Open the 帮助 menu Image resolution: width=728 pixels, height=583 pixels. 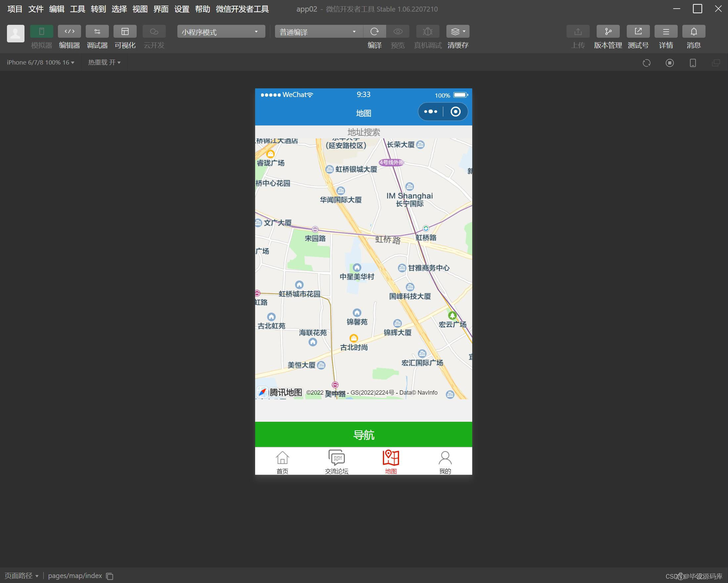point(203,9)
